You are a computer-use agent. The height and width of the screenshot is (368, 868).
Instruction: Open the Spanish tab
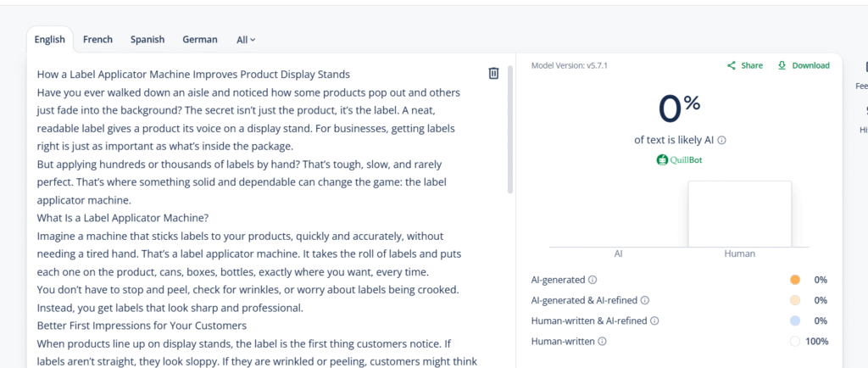point(147,40)
